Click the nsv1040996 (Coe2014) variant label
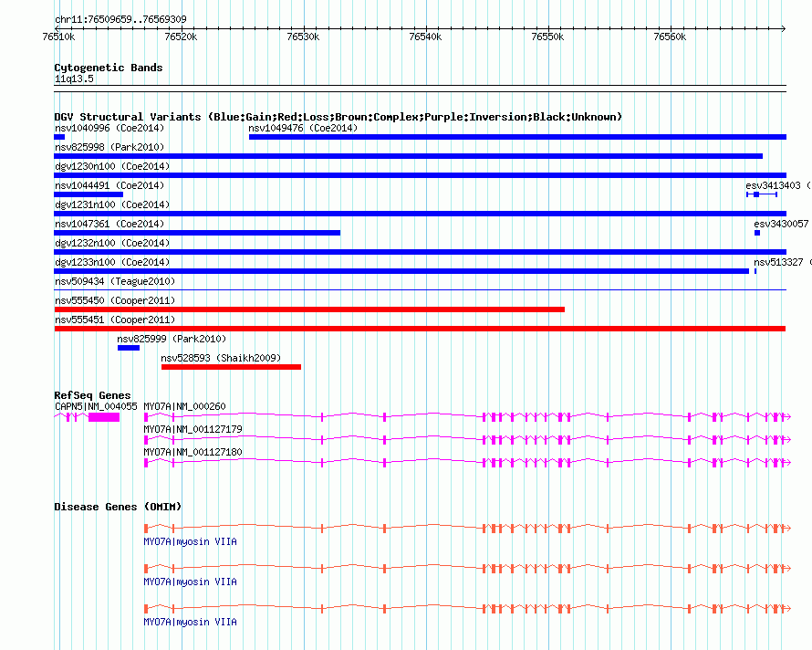Image resolution: width=812 pixels, height=650 pixels. pyautogui.click(x=109, y=128)
